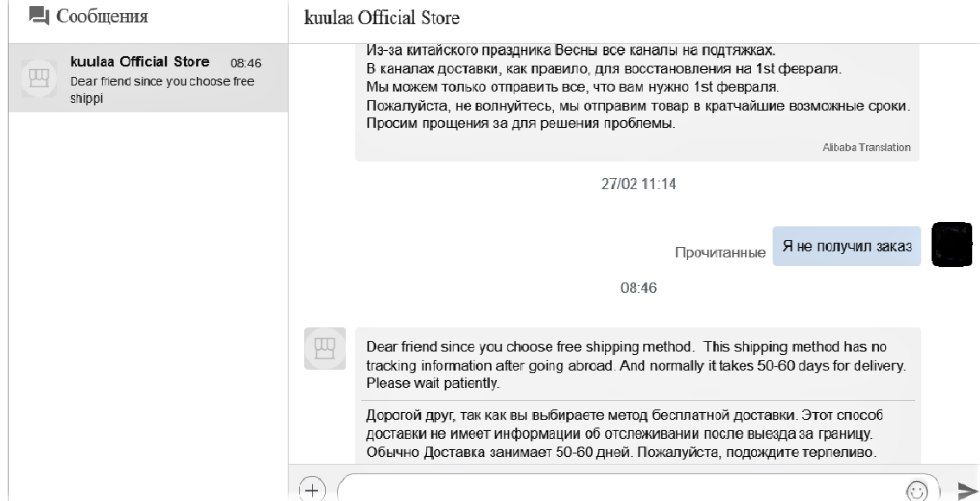This screenshot has width=980, height=501.
Task: Click the Сообщения header label
Action: (x=102, y=16)
